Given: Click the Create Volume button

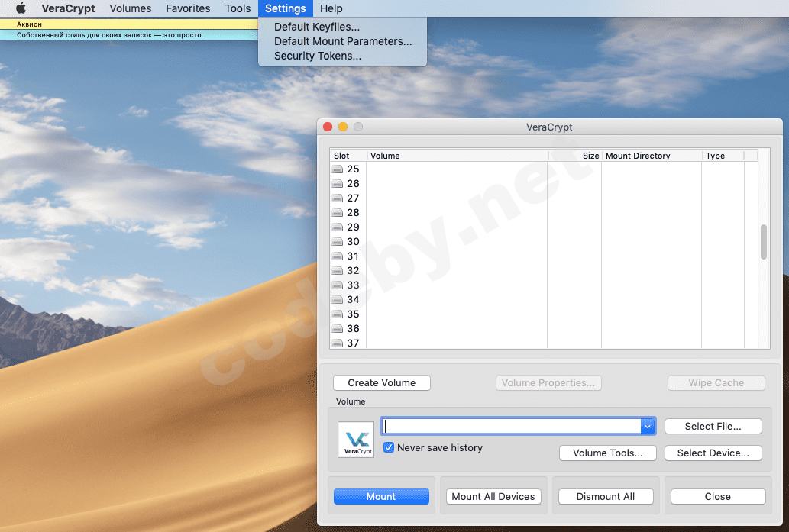Looking at the screenshot, I should (x=381, y=382).
